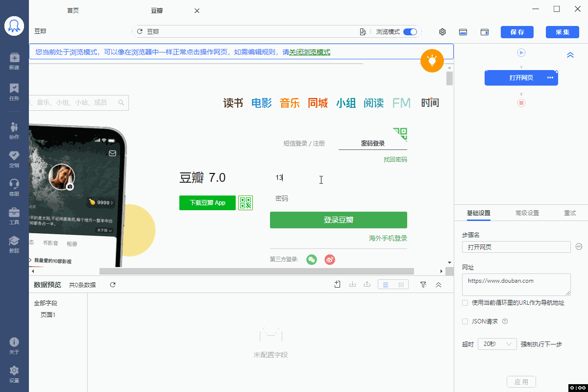
Task: Close the 豆瓣 tab
Action: 197,11
